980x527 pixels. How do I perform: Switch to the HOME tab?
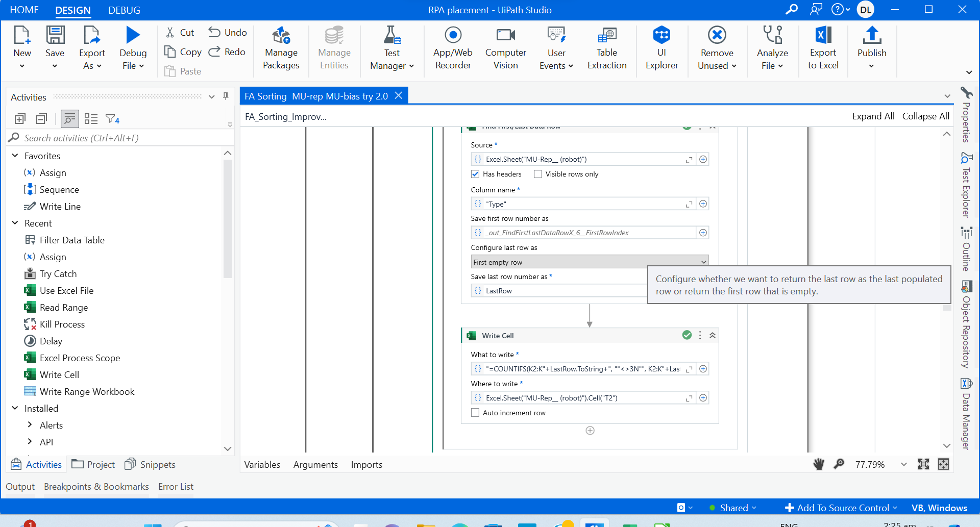(x=24, y=10)
